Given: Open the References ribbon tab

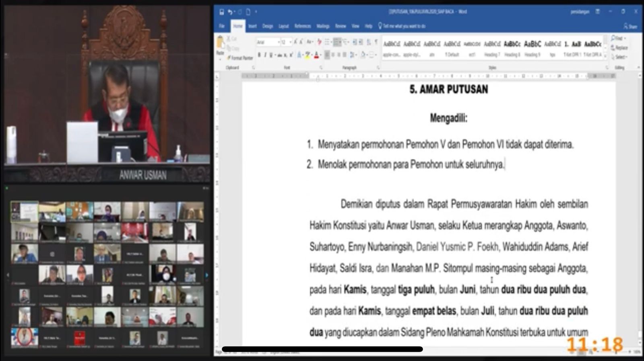Looking at the screenshot, I should (302, 26).
